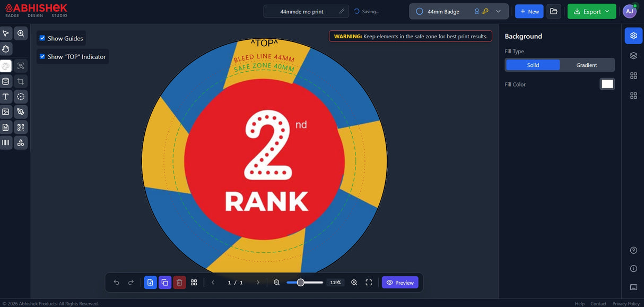Image resolution: width=644 pixels, height=307 pixels.
Task: Click the Preview button
Action: tap(400, 282)
